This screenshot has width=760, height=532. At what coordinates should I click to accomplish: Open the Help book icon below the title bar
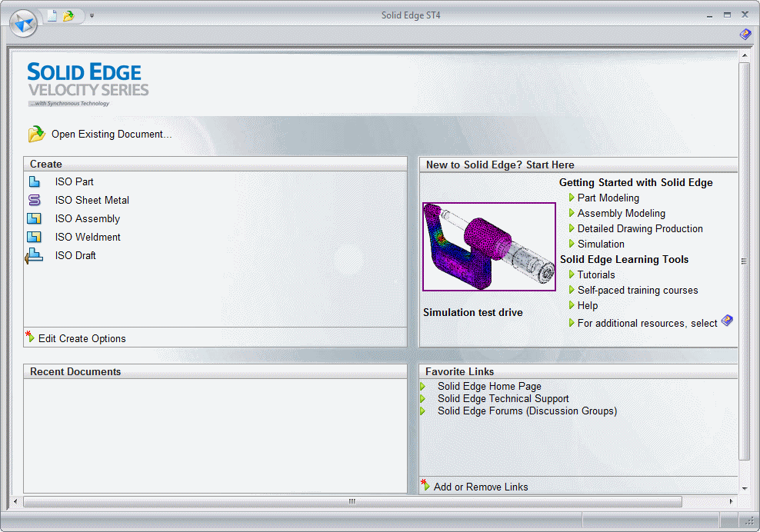tap(745, 35)
